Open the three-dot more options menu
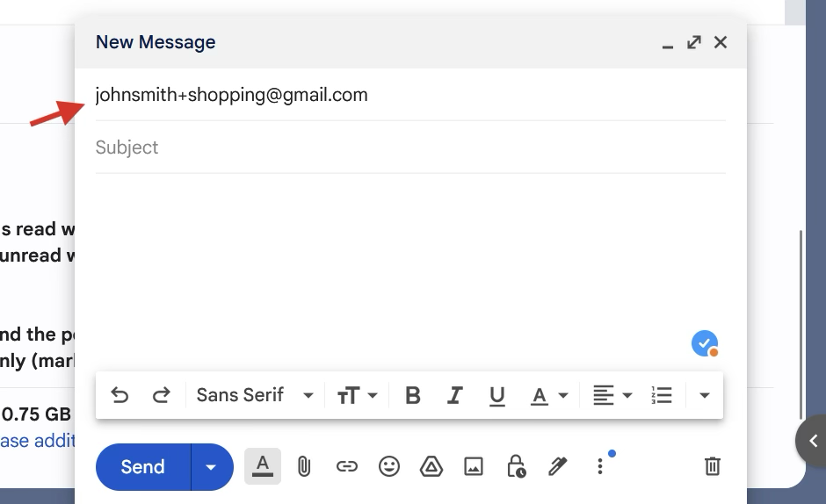The width and height of the screenshot is (826, 504). click(600, 466)
